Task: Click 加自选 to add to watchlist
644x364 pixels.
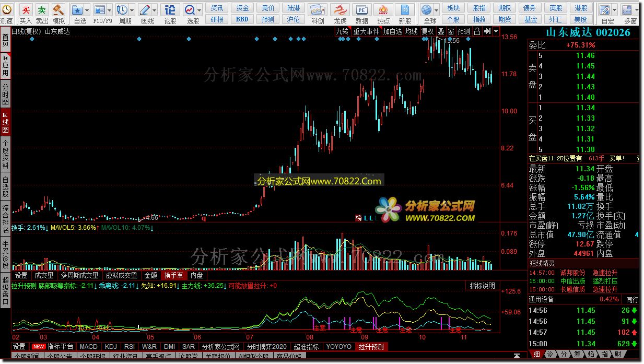Action: pos(392,31)
